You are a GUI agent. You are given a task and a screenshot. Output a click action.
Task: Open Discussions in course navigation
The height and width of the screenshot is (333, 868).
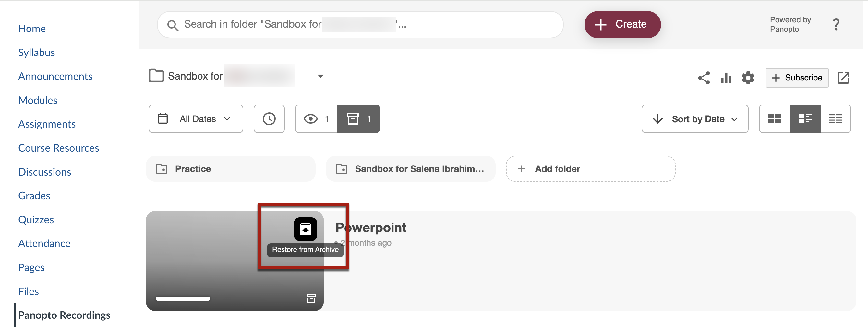pyautogui.click(x=45, y=172)
